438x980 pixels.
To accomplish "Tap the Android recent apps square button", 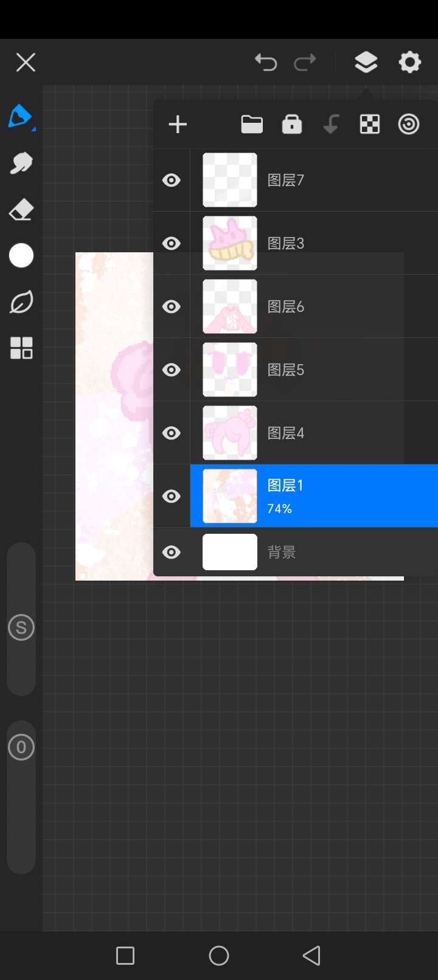I will pyautogui.click(x=125, y=956).
